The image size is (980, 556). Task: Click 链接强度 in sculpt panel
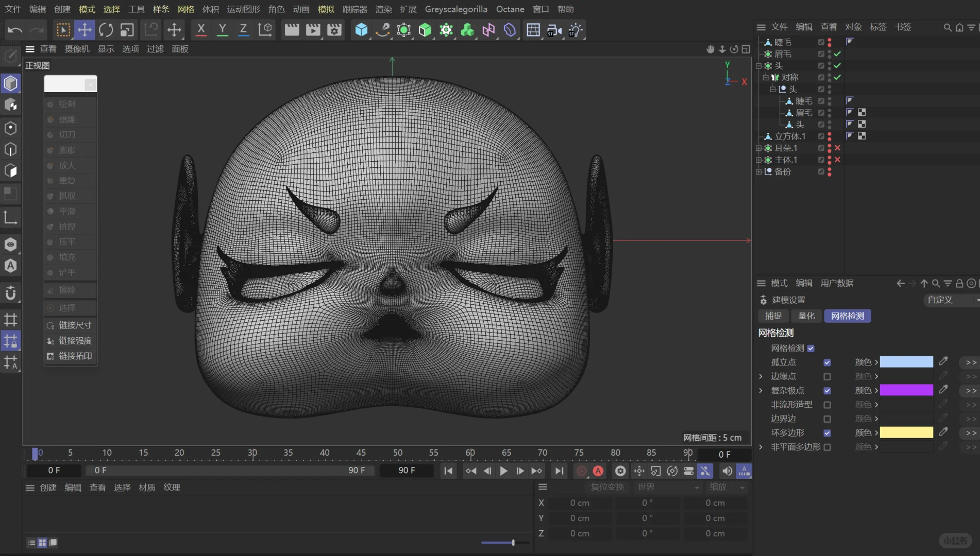point(70,341)
